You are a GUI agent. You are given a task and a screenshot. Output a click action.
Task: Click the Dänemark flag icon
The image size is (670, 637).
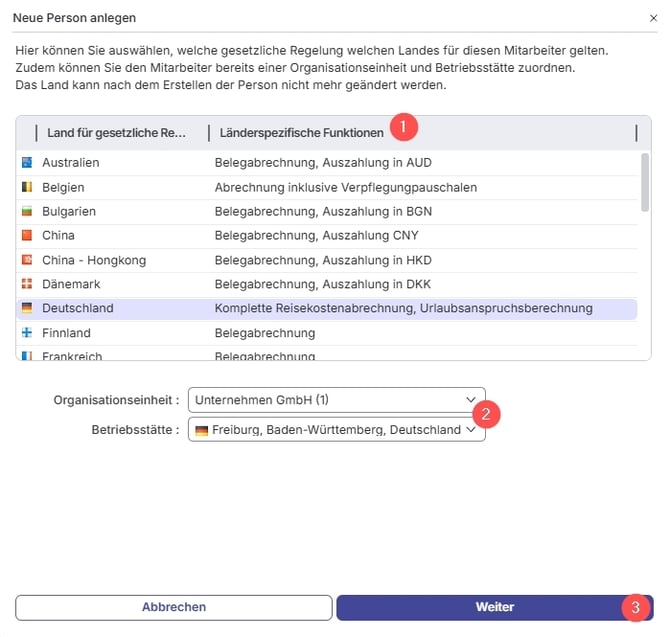(27, 284)
